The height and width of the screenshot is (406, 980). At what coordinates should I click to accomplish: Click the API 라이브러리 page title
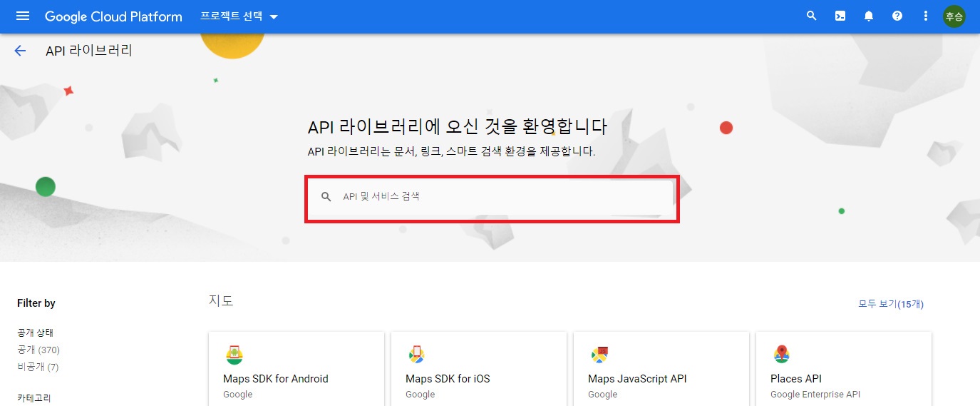click(x=89, y=51)
